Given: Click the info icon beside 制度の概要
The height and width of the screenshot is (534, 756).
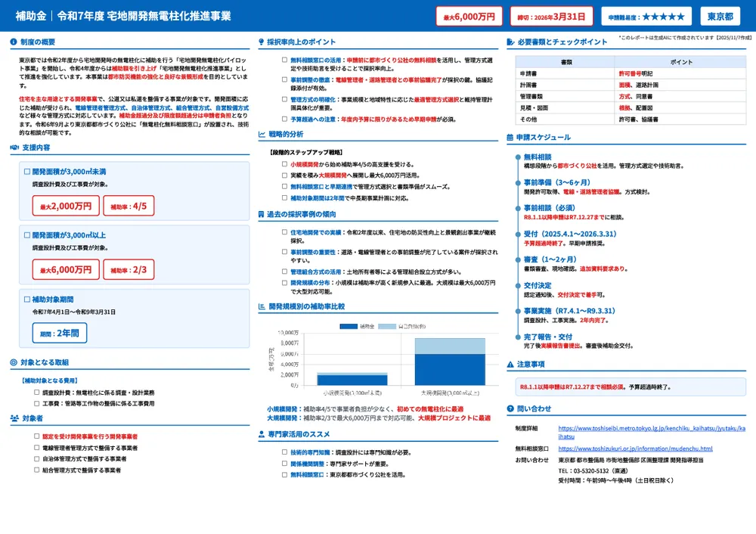Looking at the screenshot, I should [x=14, y=42].
